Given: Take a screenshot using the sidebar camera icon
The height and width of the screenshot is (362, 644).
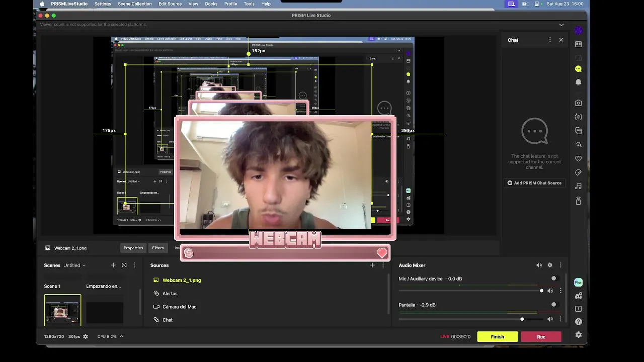Looking at the screenshot, I should 578,103.
